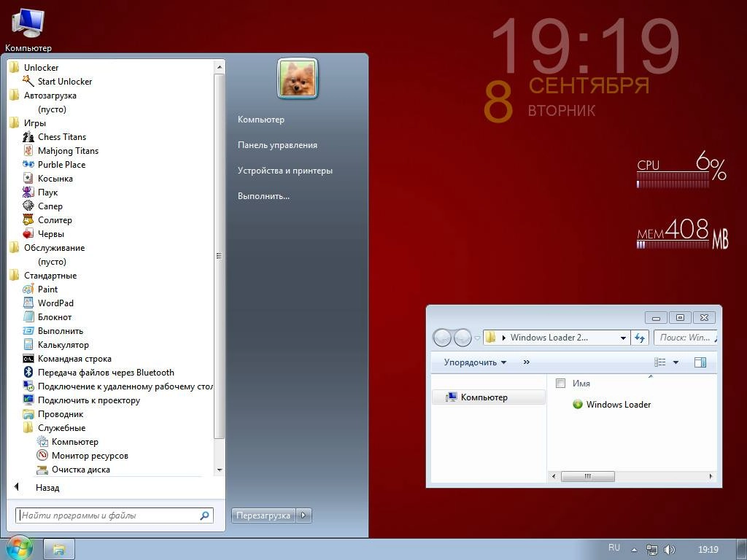
Task: Click Explorer forward navigation button
Action: coord(462,338)
